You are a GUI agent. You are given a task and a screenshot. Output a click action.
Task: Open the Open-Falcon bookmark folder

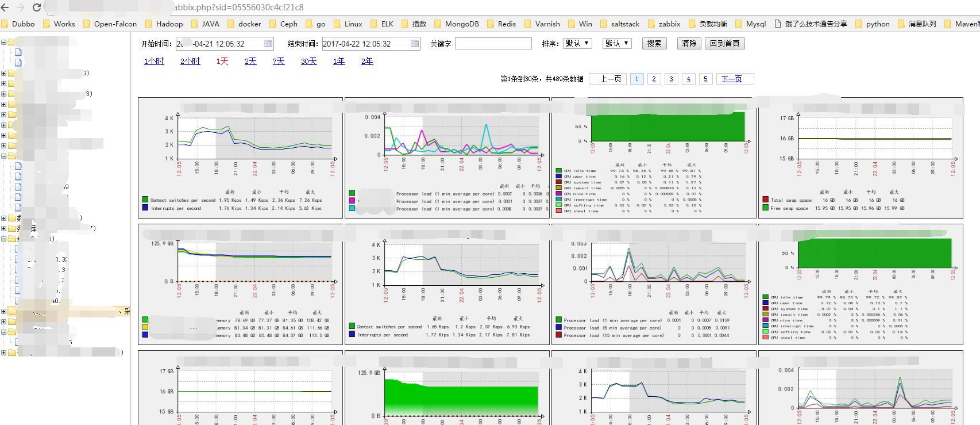(110, 24)
